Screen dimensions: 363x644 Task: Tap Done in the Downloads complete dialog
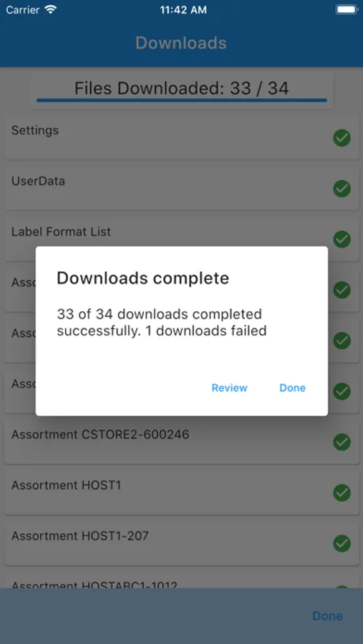pos(292,388)
